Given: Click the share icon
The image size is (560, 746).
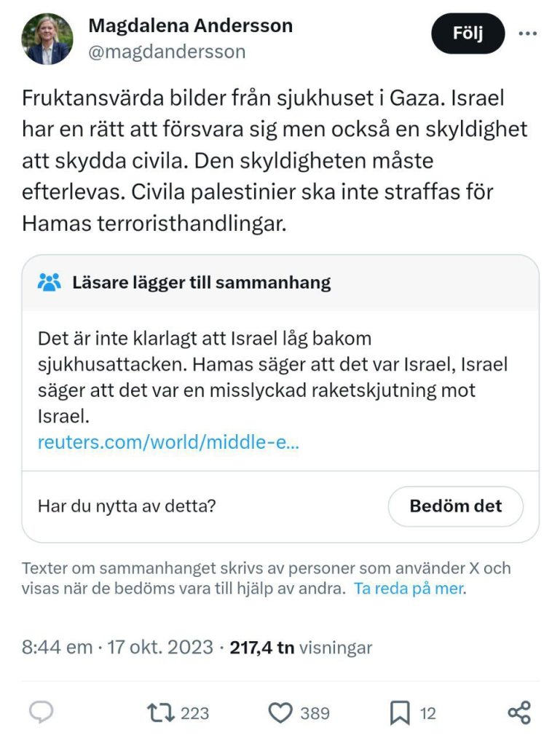Looking at the screenshot, I should point(518,712).
